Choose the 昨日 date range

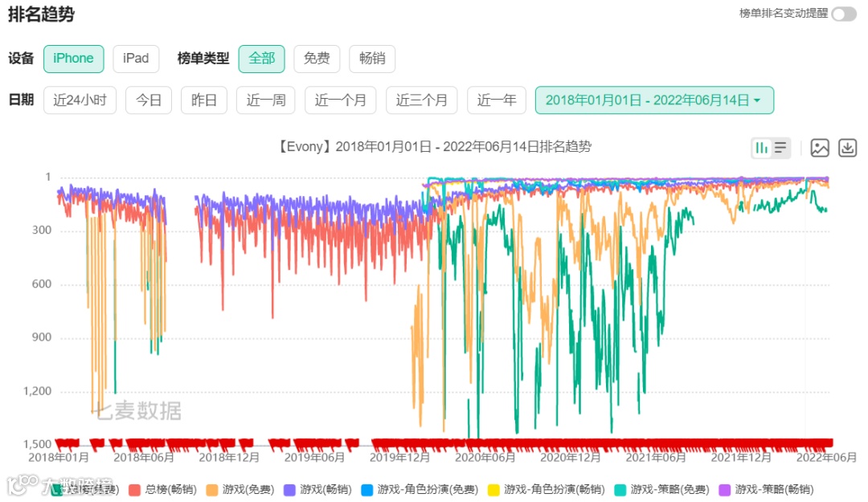(x=203, y=100)
